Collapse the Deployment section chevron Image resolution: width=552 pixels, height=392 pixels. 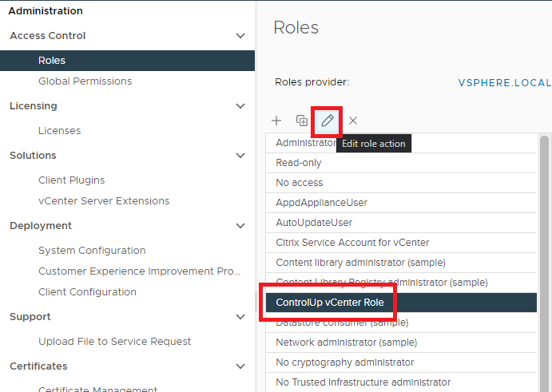(x=240, y=226)
